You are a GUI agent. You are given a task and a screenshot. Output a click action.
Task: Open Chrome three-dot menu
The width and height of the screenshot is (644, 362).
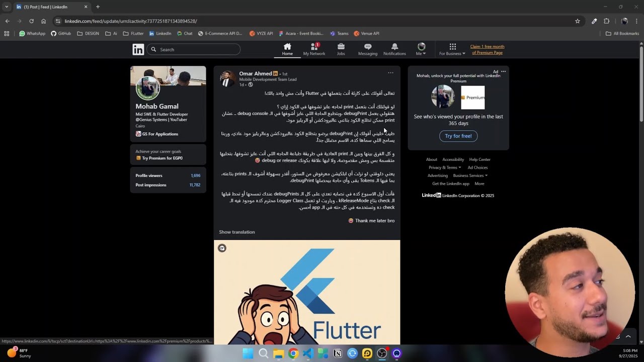[636, 21]
